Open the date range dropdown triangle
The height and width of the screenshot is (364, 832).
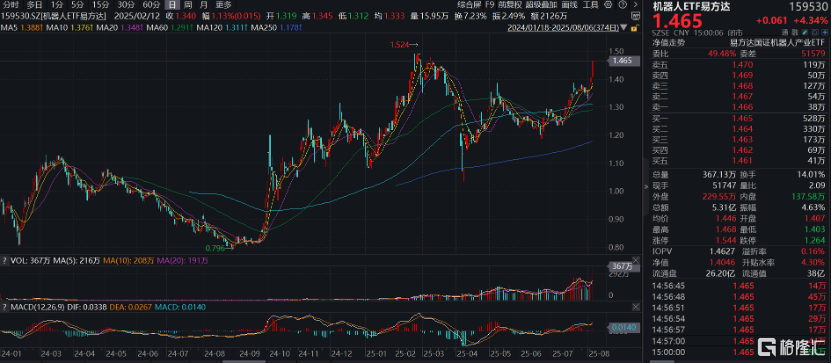click(623, 28)
